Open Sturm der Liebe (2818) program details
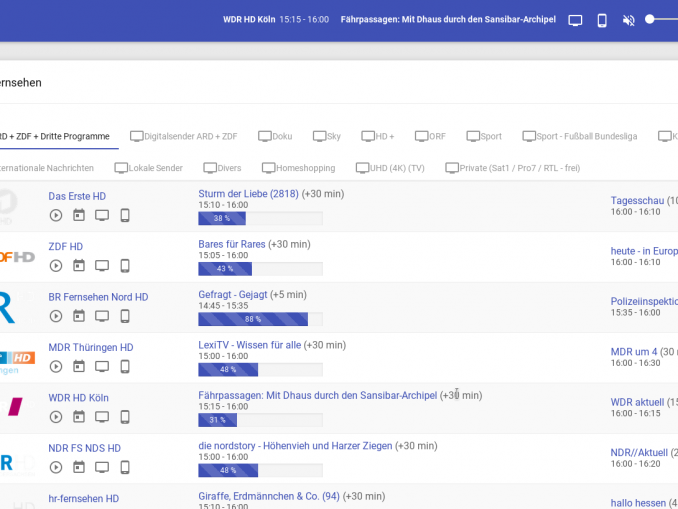The image size is (678, 509). [x=248, y=194]
